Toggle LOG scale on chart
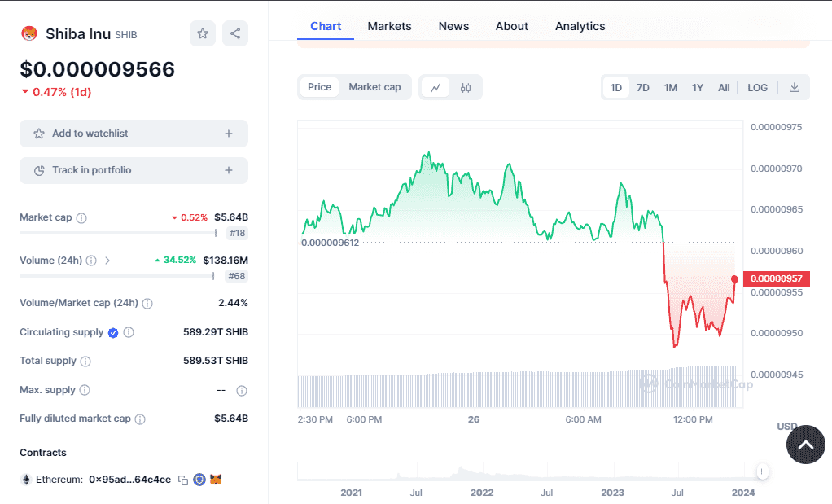 [x=757, y=88]
